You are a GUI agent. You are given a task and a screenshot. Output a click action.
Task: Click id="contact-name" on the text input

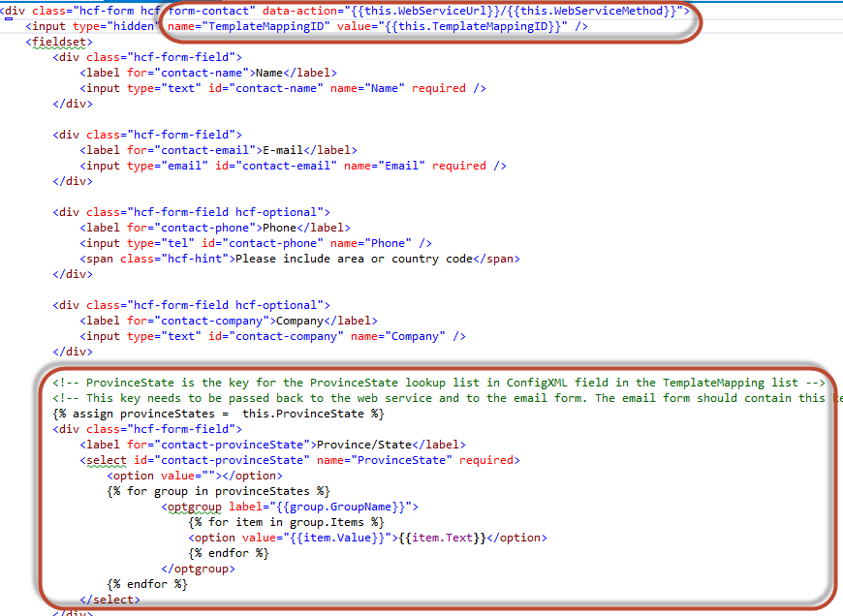click(x=265, y=88)
